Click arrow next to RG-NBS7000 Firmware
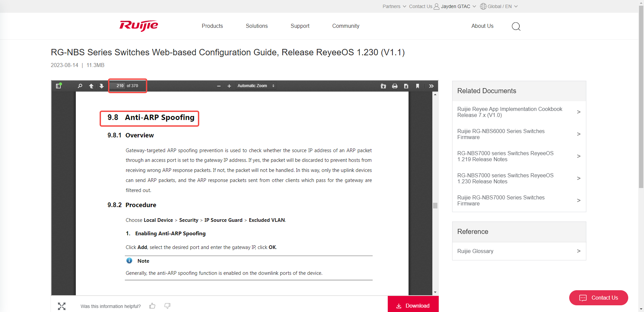The height and width of the screenshot is (312, 644). click(x=579, y=200)
